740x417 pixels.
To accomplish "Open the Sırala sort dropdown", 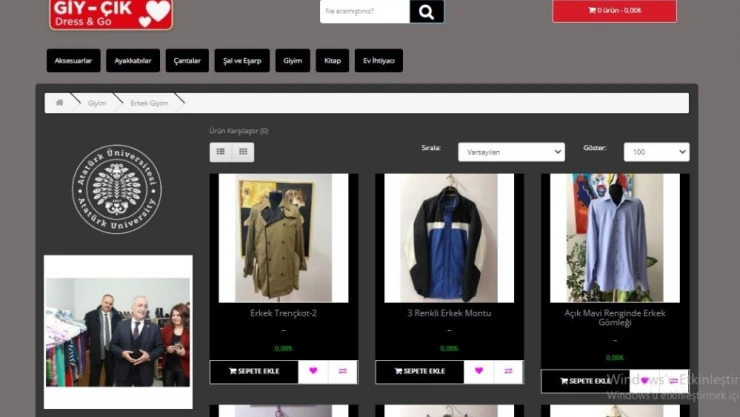I will pyautogui.click(x=511, y=152).
